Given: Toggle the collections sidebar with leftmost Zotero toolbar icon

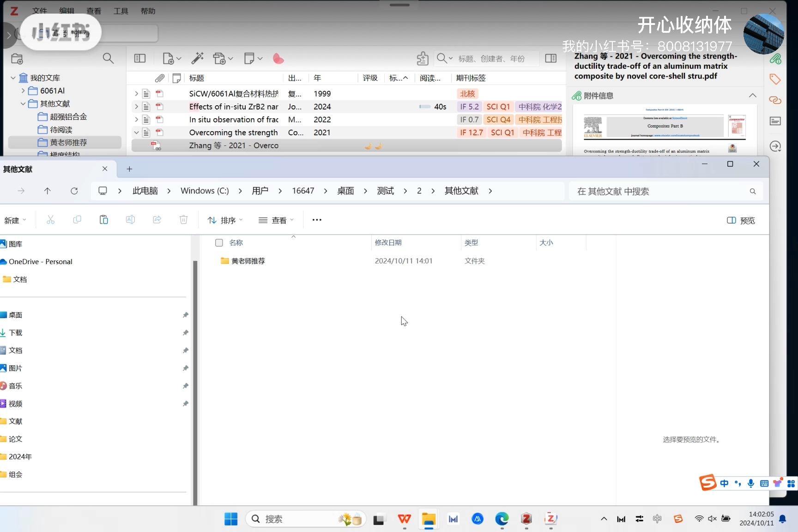Looking at the screenshot, I should (x=140, y=58).
